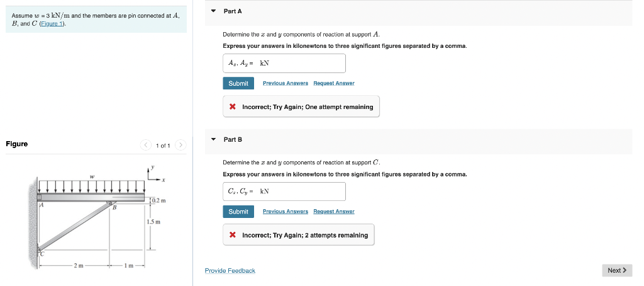This screenshot has width=644, height=286.
Task: Click the red X icon in Part B
Action: 233,235
